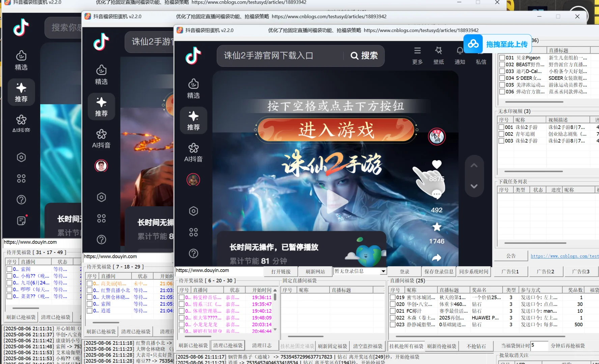Viewport: 599px width, 364px height.
Task: Open the video comments icon
Action: (436, 194)
